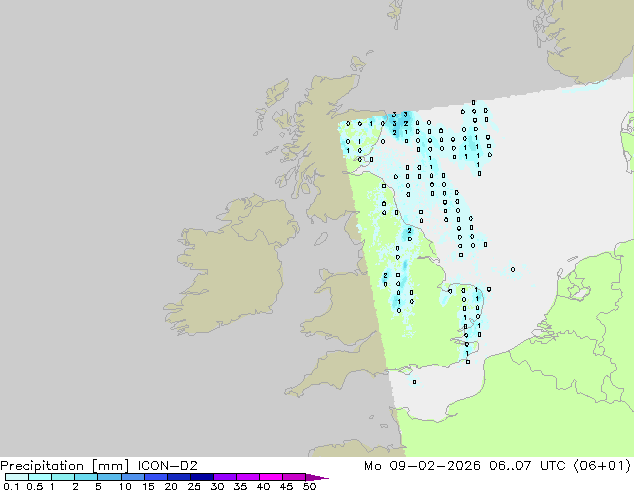This screenshot has width=634, height=490.
Task: Click the above-50 mm arrow at legend end
Action: (317, 477)
